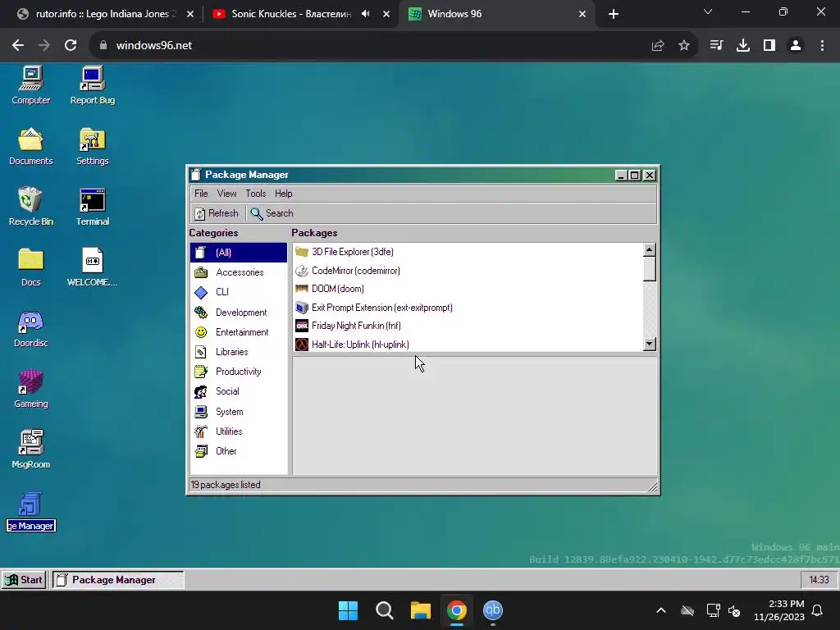Expand the tab search chevron

[708, 11]
